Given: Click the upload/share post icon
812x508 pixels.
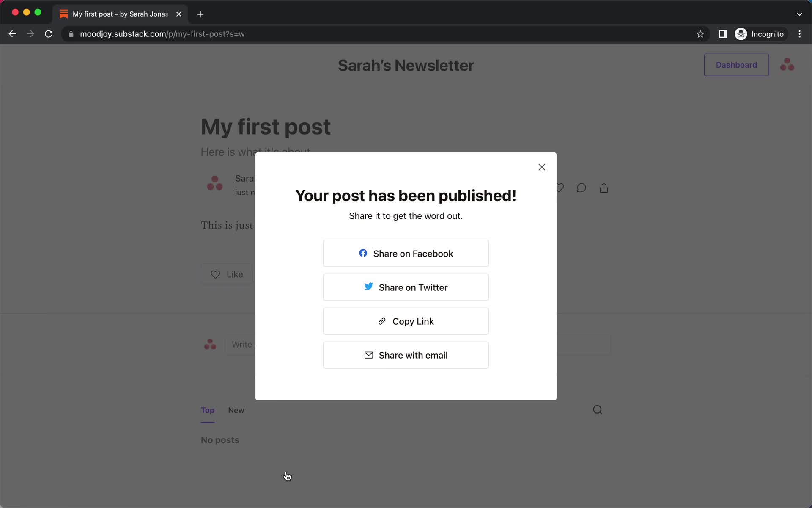Looking at the screenshot, I should coord(604,187).
